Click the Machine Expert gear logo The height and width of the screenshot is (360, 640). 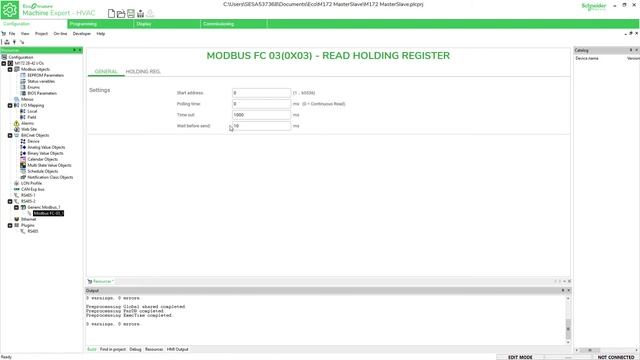pyautogui.click(x=10, y=9)
